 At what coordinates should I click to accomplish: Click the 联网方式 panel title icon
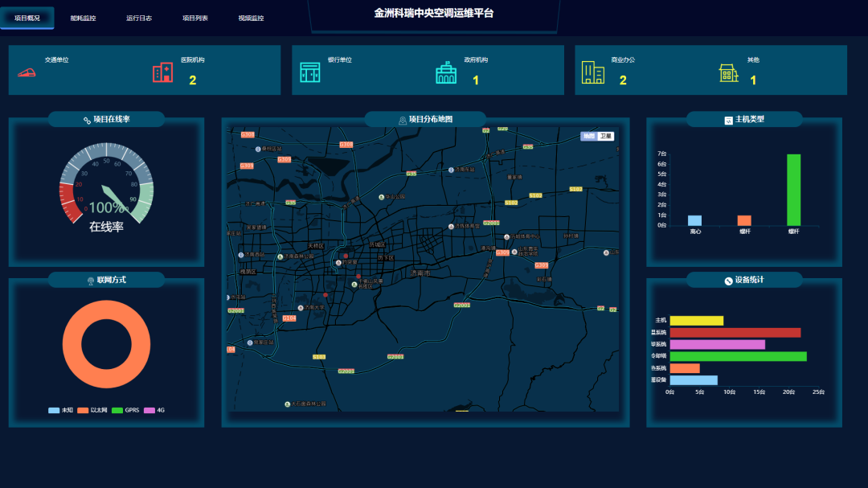[x=91, y=281]
